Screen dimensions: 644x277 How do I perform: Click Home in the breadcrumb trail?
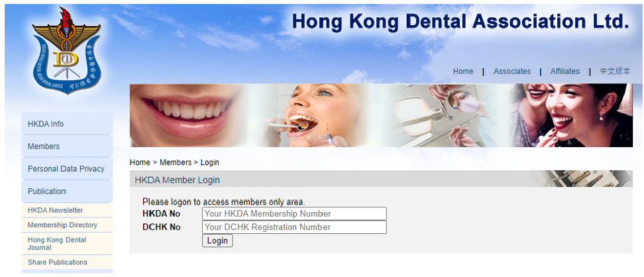click(140, 162)
